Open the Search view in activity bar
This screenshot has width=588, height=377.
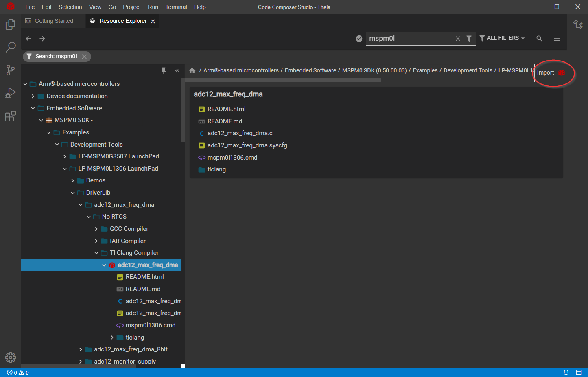click(11, 47)
